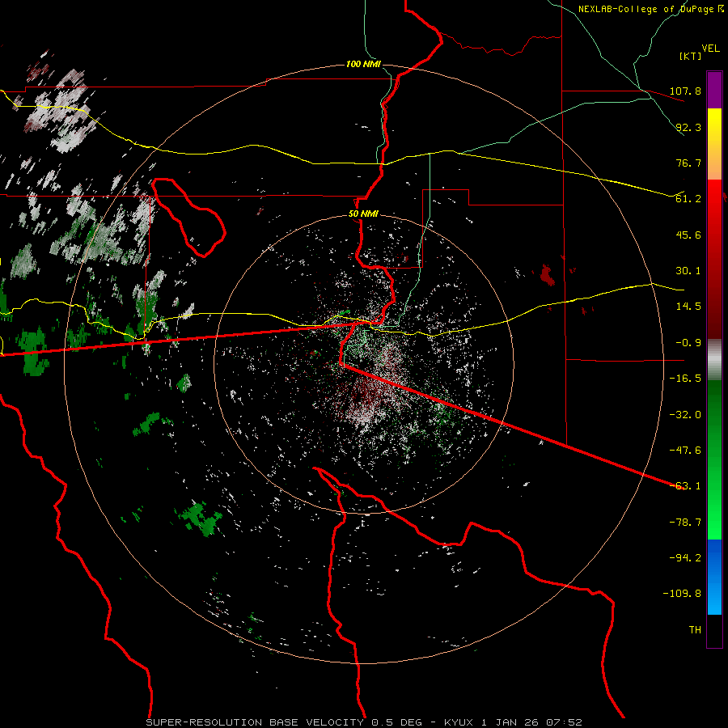Click the 30.1 velocity scale value
728x728 pixels.
[x=688, y=271]
